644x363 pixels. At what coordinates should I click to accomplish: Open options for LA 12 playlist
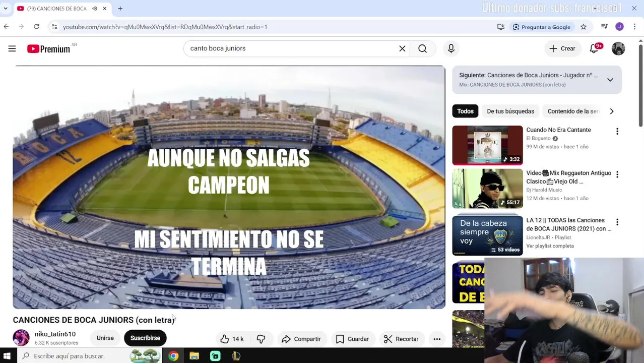617,222
